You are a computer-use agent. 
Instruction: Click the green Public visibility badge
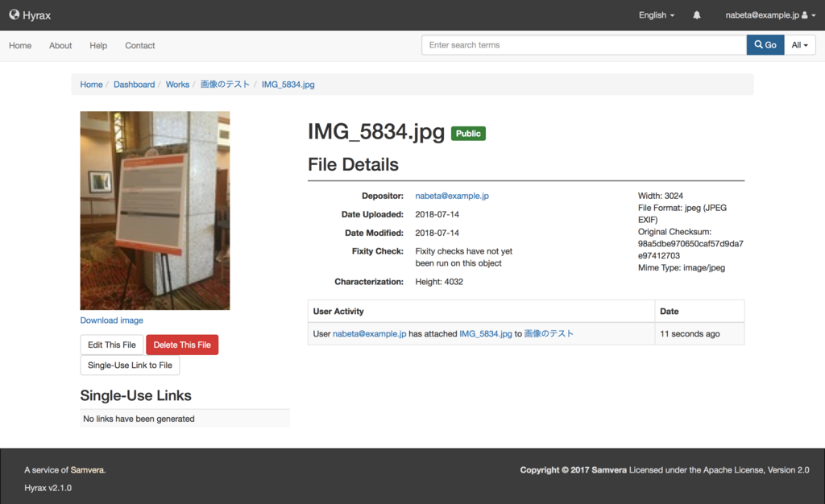click(x=468, y=134)
